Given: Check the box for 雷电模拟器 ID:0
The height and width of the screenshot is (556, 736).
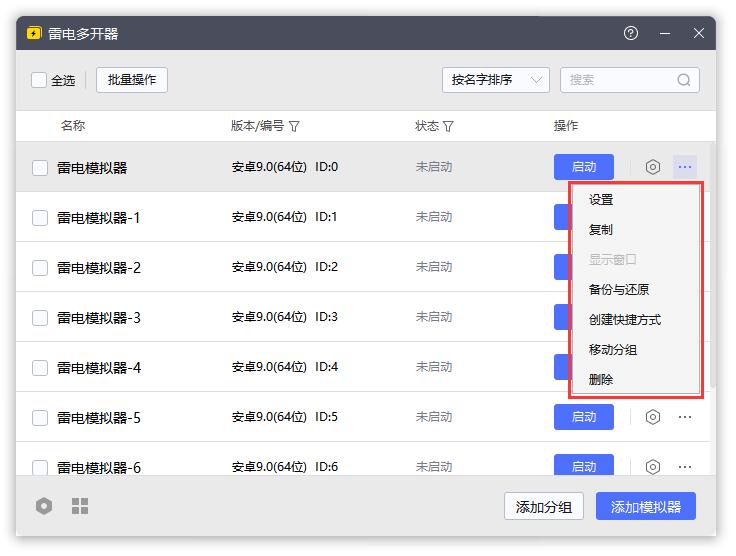Looking at the screenshot, I should (x=40, y=168).
